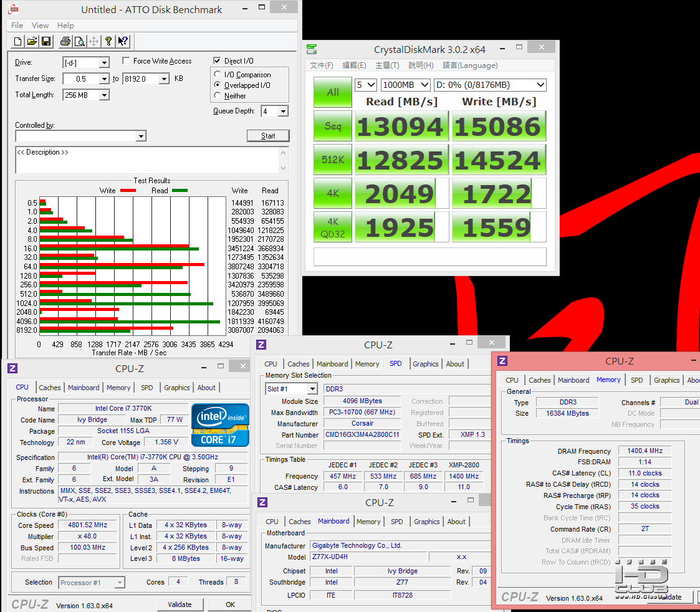Activate the context help arrow icon

tap(123, 42)
